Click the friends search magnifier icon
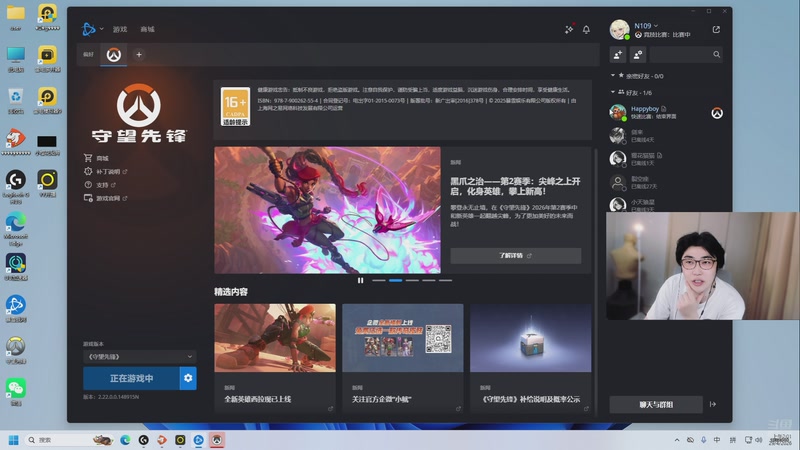 [x=716, y=55]
